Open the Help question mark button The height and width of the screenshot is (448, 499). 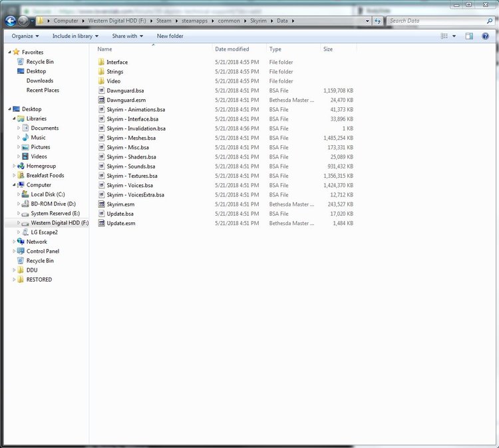(485, 36)
